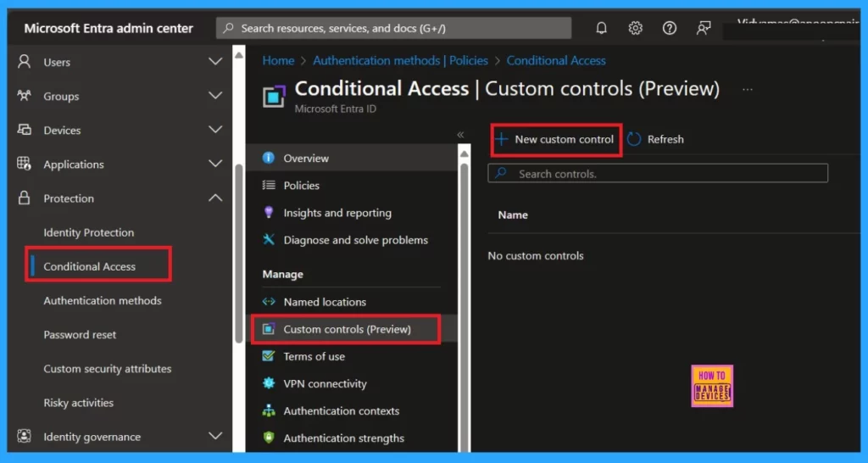Expand the Applications section chevron
868x463 pixels.
[x=215, y=164]
